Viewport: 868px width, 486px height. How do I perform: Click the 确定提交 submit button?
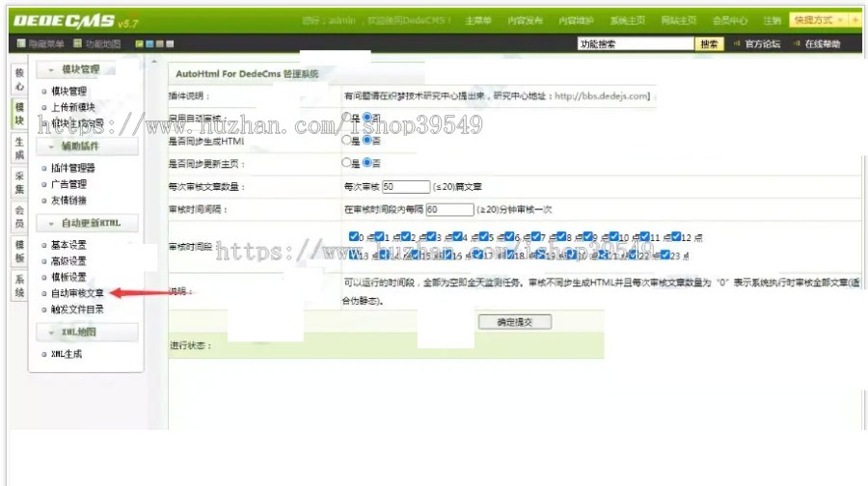[x=515, y=322]
